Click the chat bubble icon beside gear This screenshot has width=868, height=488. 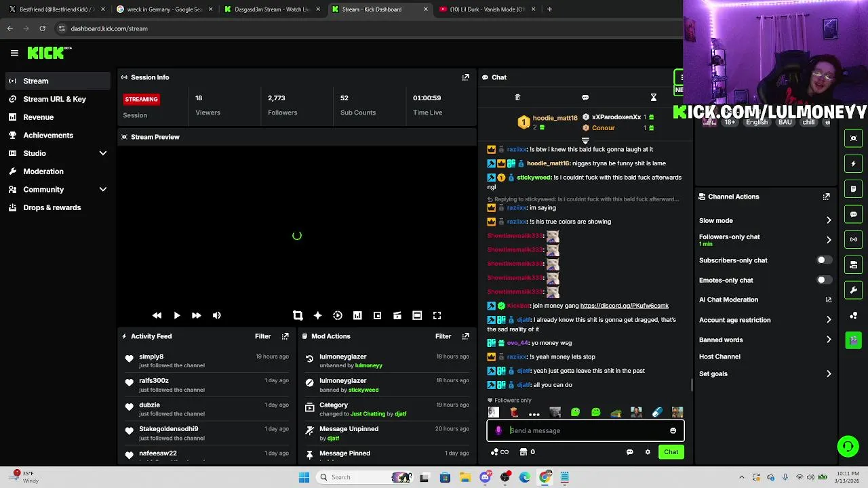coord(629,452)
